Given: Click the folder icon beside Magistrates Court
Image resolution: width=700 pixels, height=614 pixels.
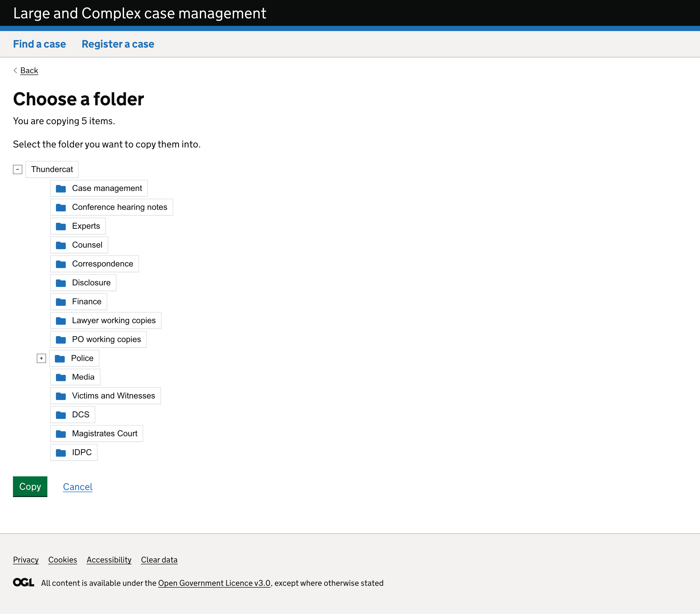Looking at the screenshot, I should pos(61,434).
